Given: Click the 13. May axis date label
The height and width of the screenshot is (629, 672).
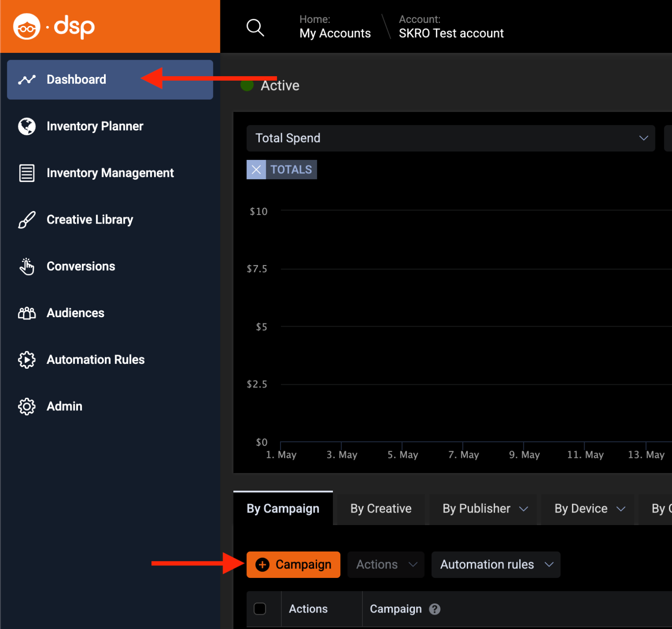Looking at the screenshot, I should [646, 455].
